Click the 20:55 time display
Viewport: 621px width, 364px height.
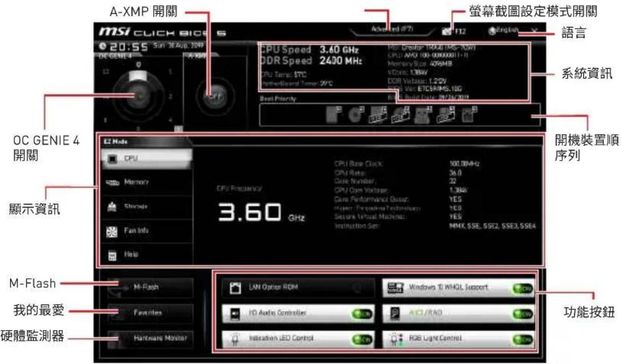(129, 47)
